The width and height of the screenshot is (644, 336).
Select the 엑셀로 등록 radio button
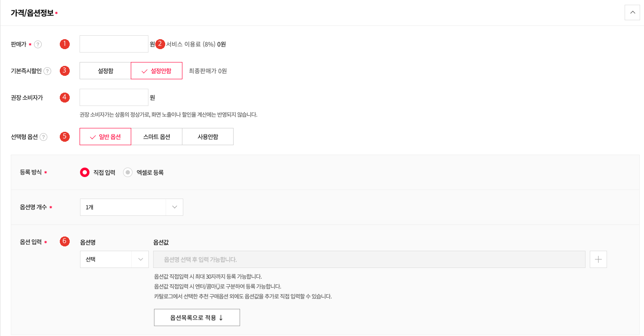click(128, 172)
